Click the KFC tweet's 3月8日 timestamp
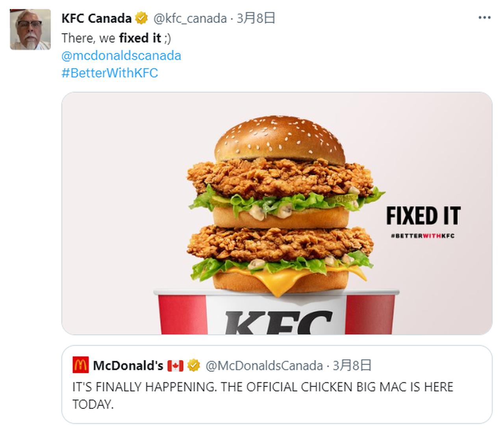504x433 pixels. pyautogui.click(x=256, y=18)
